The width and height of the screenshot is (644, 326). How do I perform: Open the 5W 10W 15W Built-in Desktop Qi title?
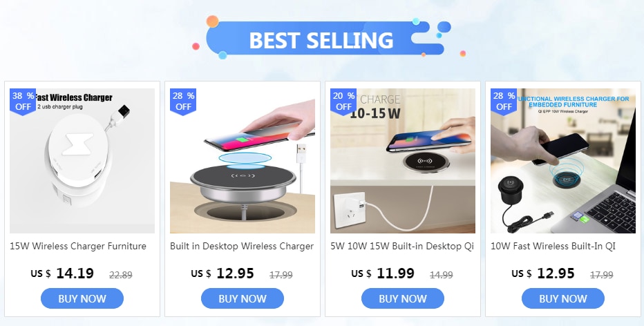click(402, 247)
